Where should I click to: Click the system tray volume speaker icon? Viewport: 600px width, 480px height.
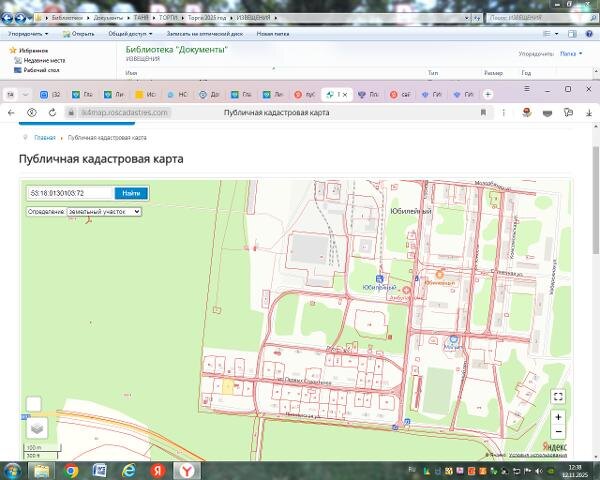click(539, 471)
